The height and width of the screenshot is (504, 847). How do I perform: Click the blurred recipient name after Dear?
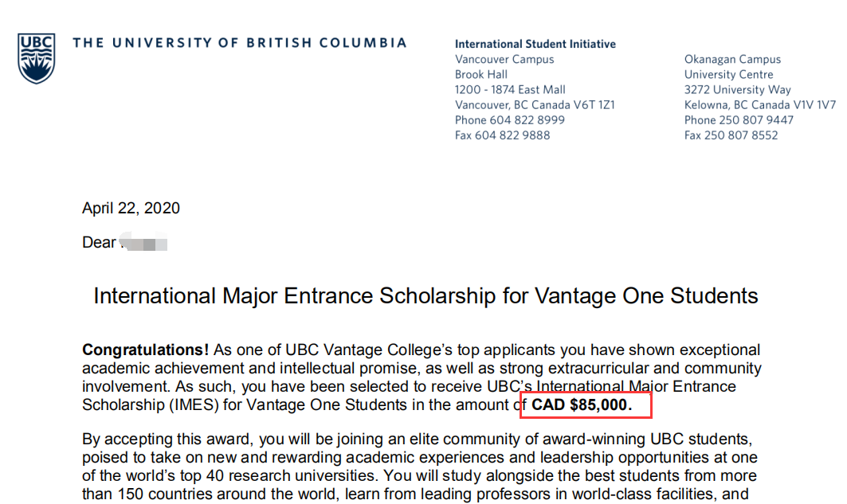(143, 242)
